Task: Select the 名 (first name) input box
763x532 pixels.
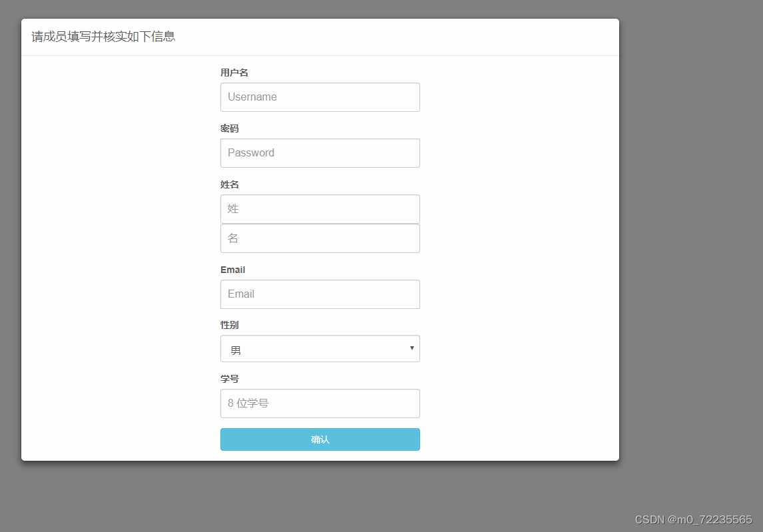Action: (x=320, y=238)
